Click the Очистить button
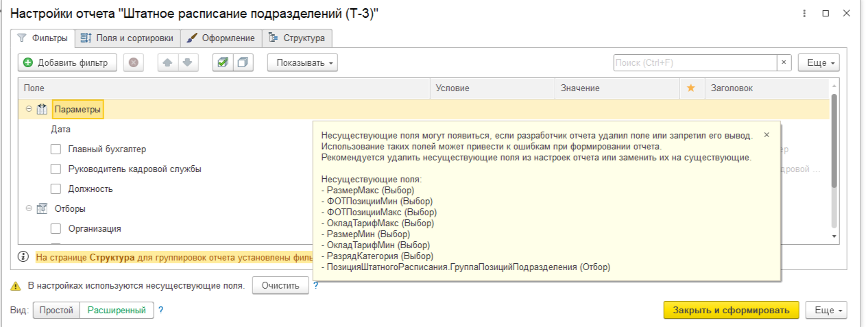 coord(280,285)
